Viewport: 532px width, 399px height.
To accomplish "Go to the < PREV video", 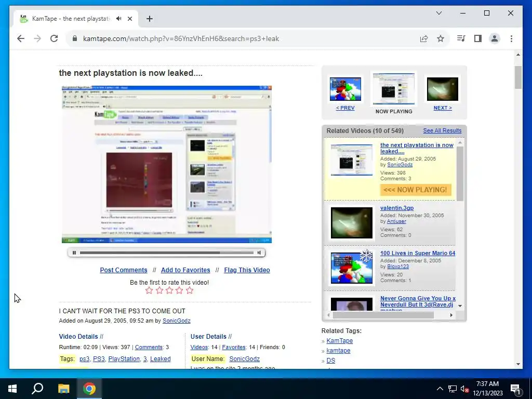I will pyautogui.click(x=345, y=108).
